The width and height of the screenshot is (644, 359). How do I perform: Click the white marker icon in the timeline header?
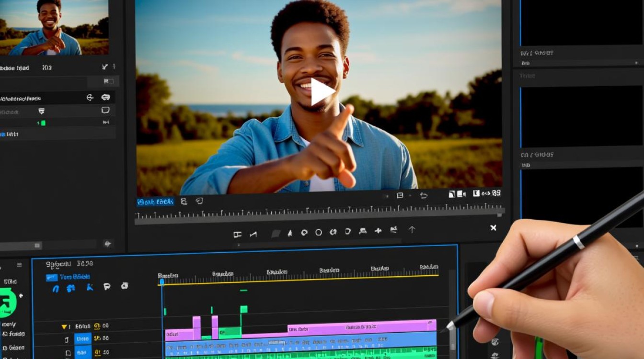click(x=107, y=287)
